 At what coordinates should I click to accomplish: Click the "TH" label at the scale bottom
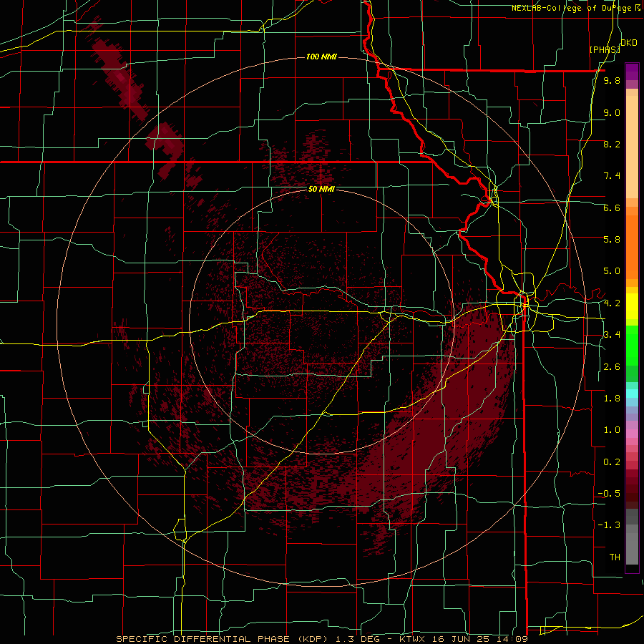tap(615, 557)
